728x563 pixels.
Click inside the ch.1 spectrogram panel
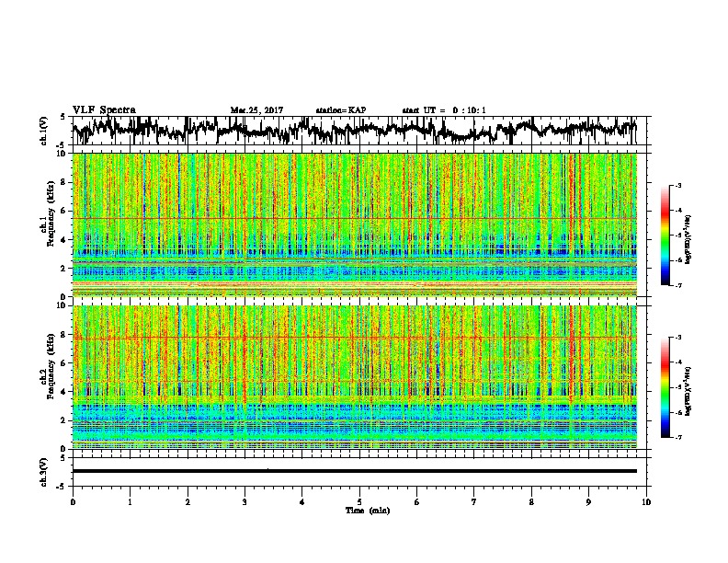click(x=354, y=224)
